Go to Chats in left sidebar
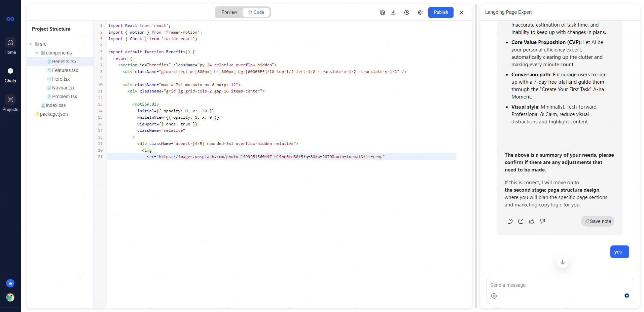 (10, 75)
